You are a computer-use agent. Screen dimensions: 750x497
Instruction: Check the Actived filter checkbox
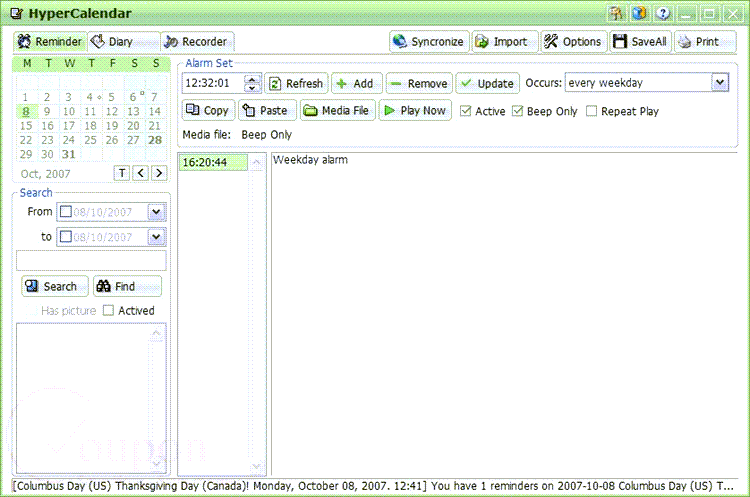109,310
